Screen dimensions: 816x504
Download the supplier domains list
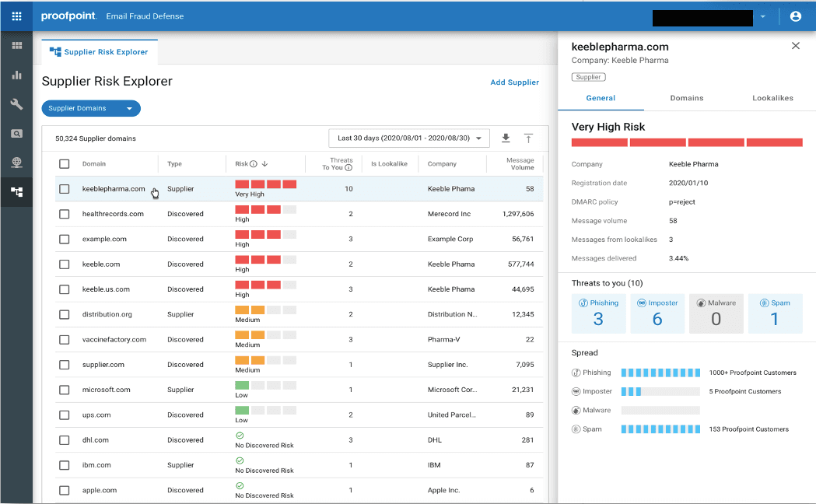point(506,138)
